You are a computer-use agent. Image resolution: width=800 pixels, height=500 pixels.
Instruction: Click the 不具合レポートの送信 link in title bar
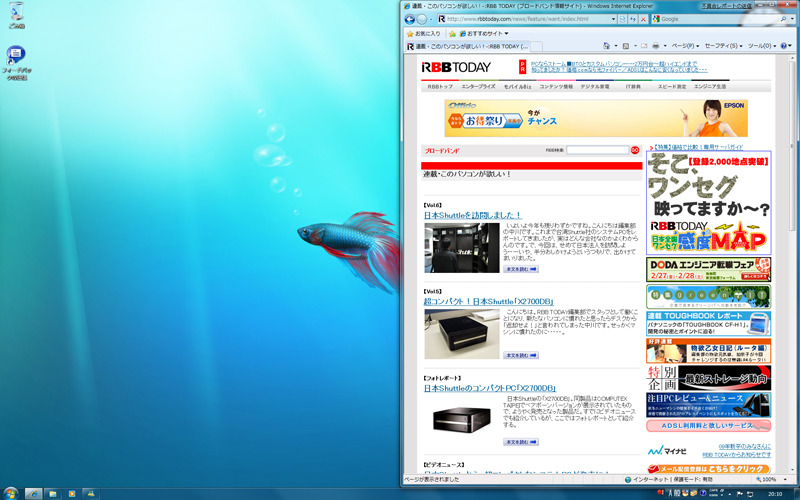coord(726,6)
